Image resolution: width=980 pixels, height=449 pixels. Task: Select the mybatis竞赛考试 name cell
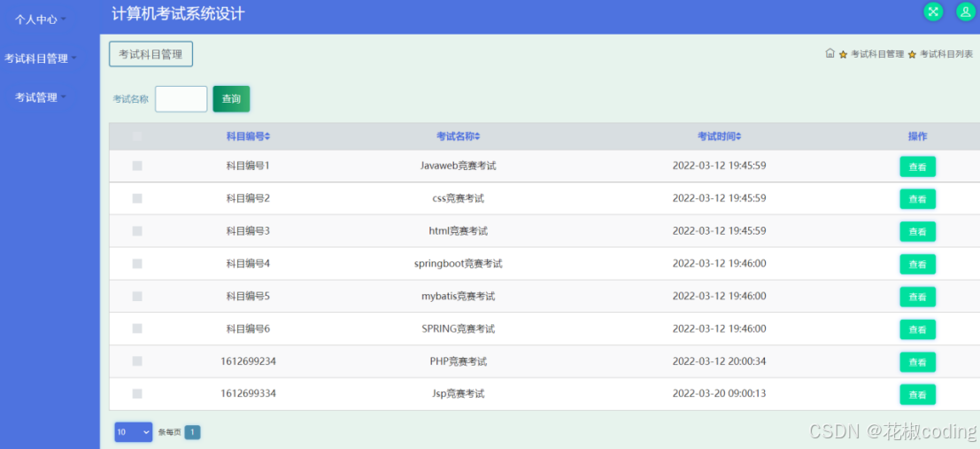(x=458, y=296)
